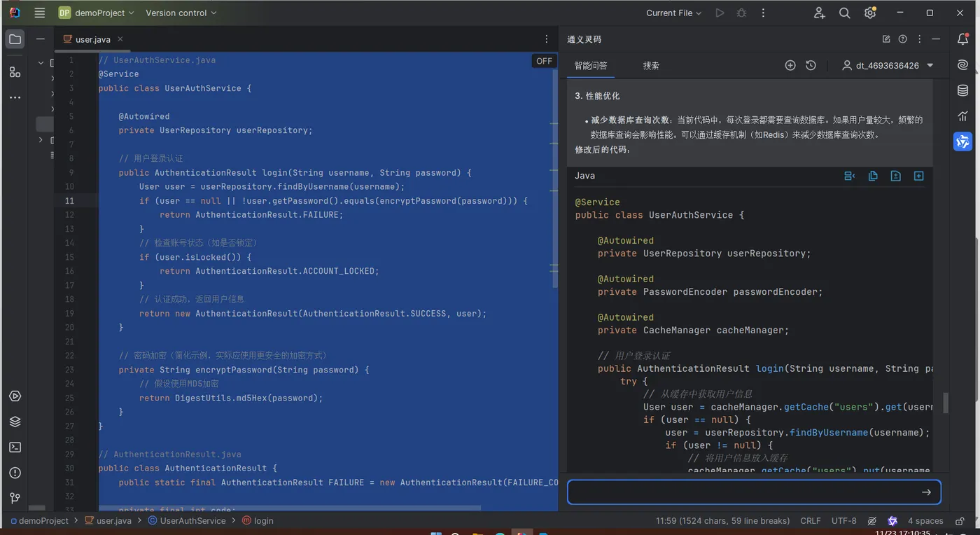Open chat history clock icon
Screen dimensions: 980x535
(x=811, y=65)
